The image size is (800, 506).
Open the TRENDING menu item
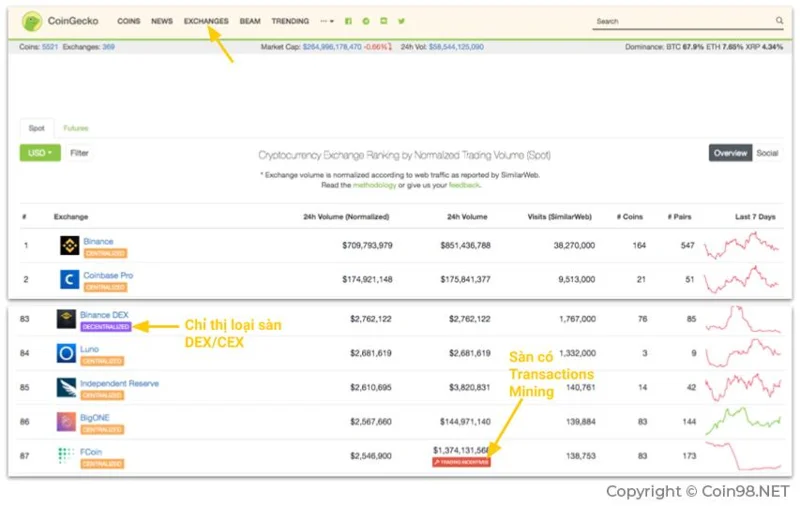click(x=290, y=21)
